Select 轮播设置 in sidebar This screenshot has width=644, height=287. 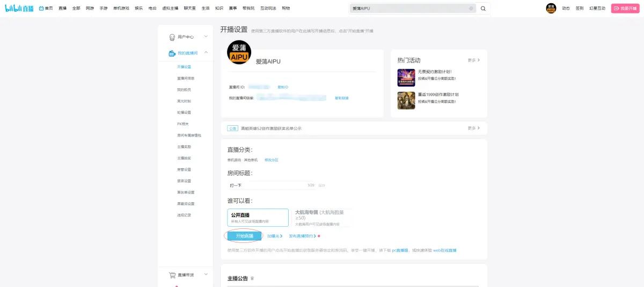point(184,112)
